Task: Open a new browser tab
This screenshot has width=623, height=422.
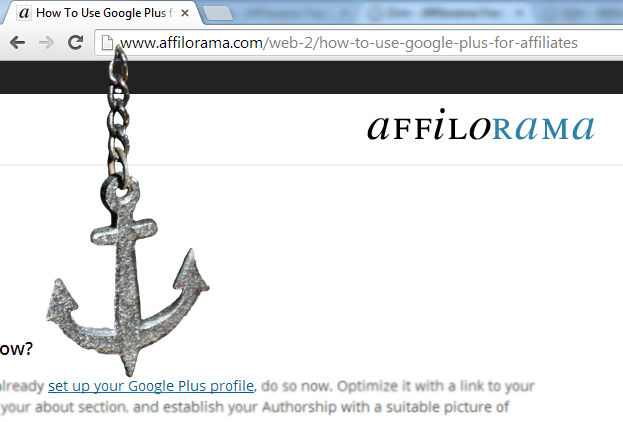Action: (218, 13)
